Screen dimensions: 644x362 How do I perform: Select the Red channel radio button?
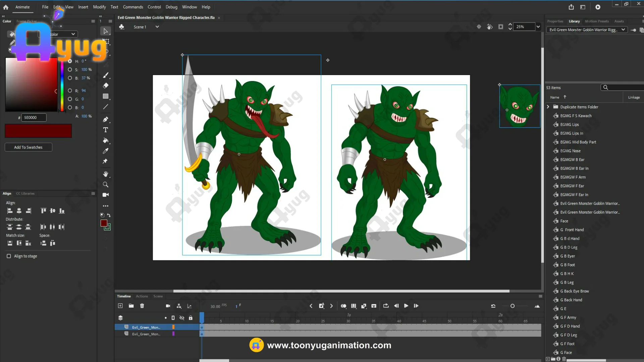(70, 91)
